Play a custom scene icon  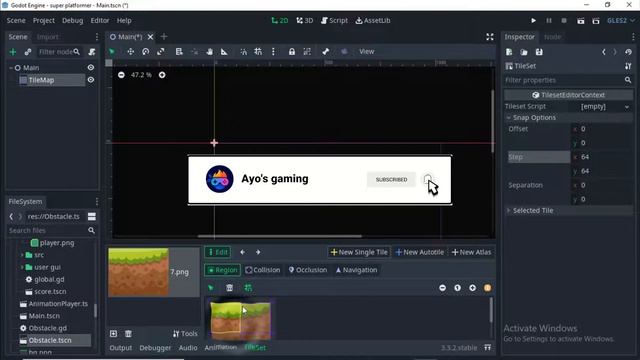[596, 20]
